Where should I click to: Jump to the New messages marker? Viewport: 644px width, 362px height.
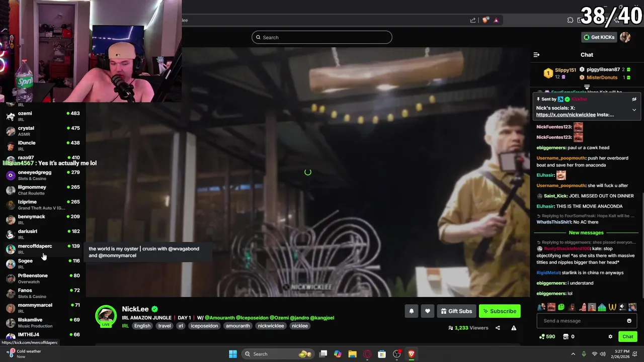click(x=586, y=233)
